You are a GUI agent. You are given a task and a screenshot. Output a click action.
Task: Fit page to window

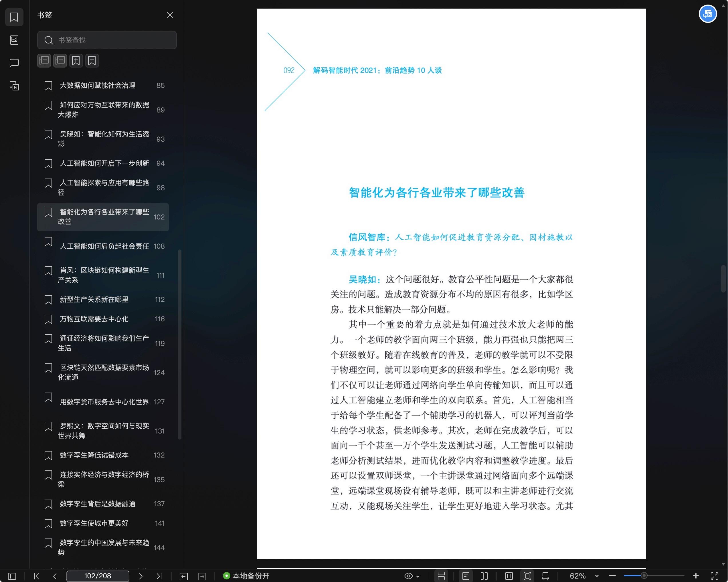pyautogui.click(x=527, y=576)
